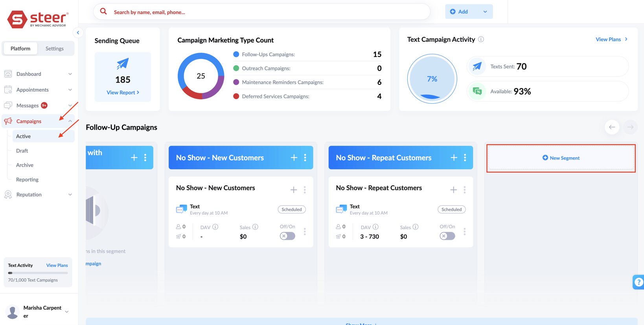Click the plus icon on No Show - New Customers header

(x=294, y=158)
